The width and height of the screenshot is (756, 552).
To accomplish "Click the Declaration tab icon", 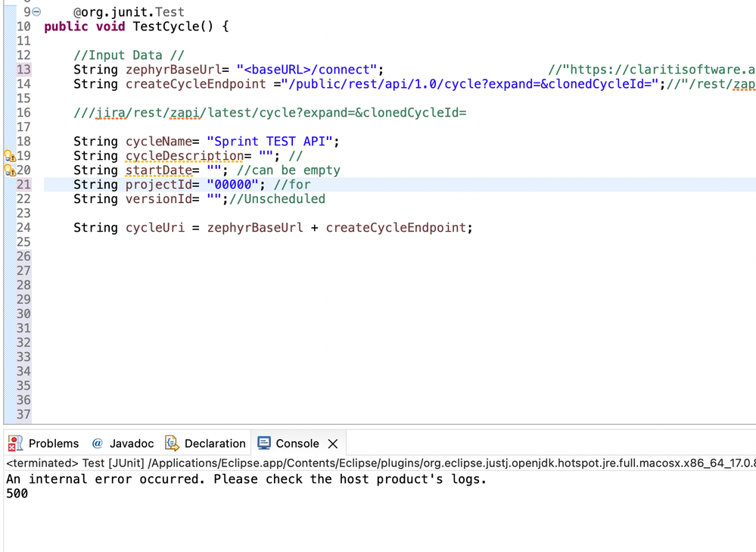I will pyautogui.click(x=172, y=443).
